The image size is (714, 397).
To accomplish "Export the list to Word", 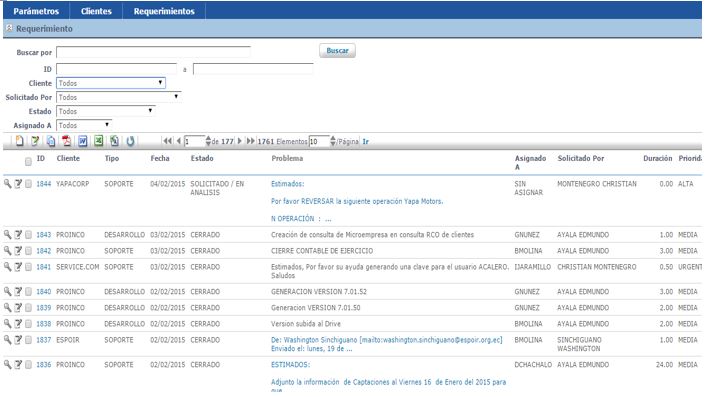I will [82, 141].
